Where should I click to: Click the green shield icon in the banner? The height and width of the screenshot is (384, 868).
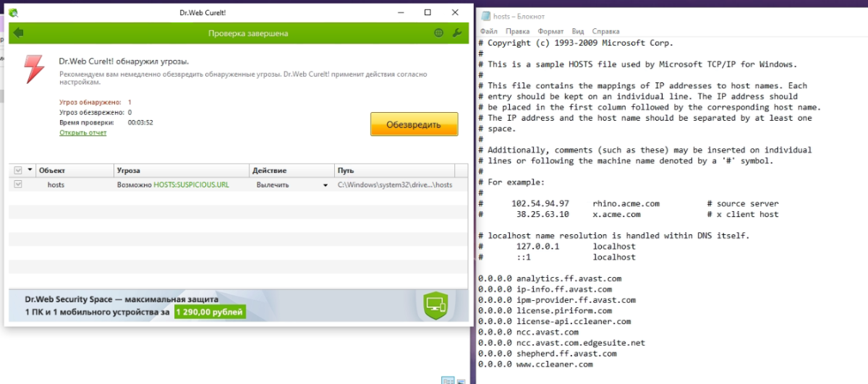pos(435,305)
